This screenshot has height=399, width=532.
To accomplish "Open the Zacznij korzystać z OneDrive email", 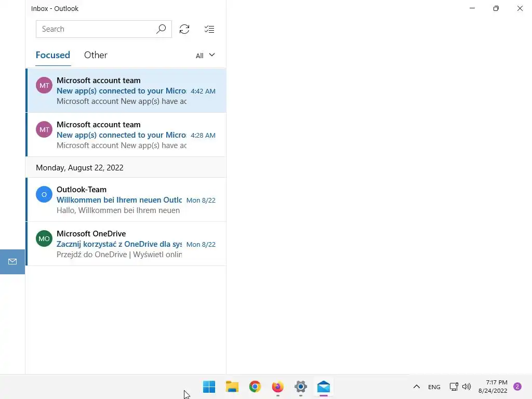I will [126, 244].
